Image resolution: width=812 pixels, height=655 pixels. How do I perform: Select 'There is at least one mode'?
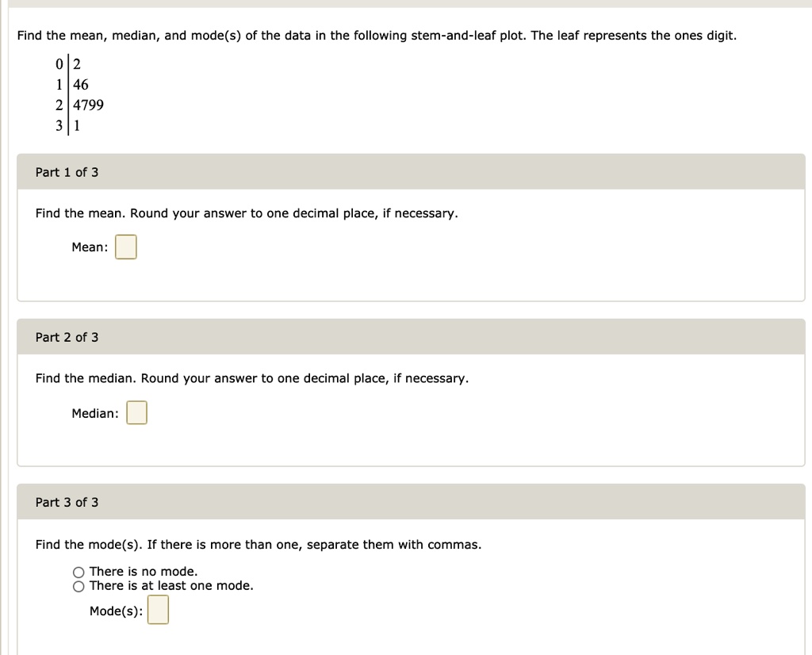pos(79,585)
